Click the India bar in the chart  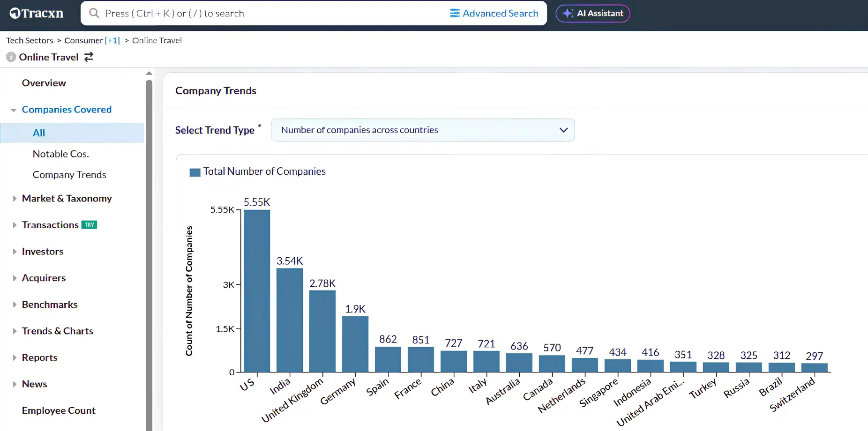[290, 320]
